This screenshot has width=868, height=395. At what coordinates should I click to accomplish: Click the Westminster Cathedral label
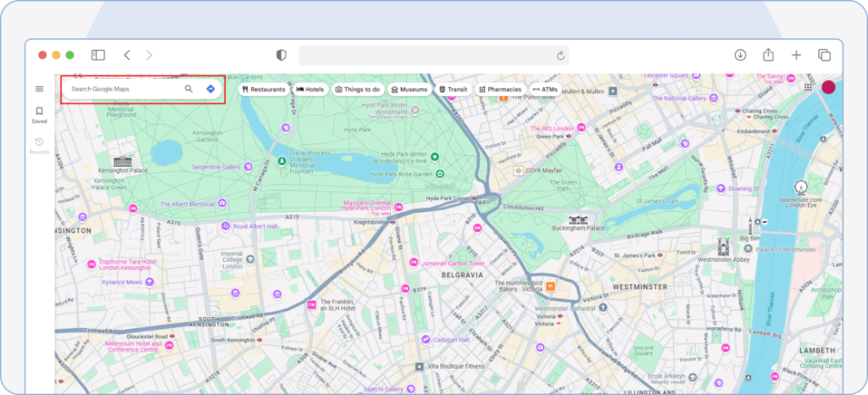(565, 309)
